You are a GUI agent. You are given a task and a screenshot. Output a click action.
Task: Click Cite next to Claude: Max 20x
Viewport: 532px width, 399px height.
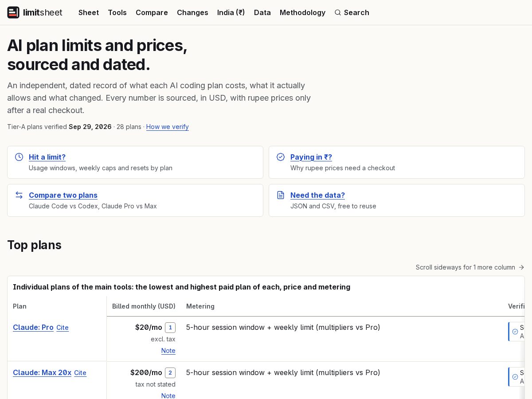[80, 373]
